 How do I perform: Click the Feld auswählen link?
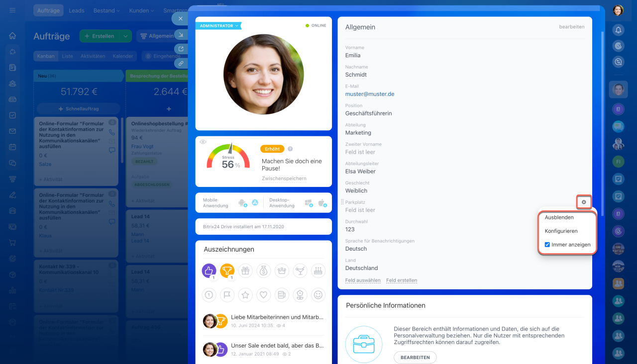(363, 280)
